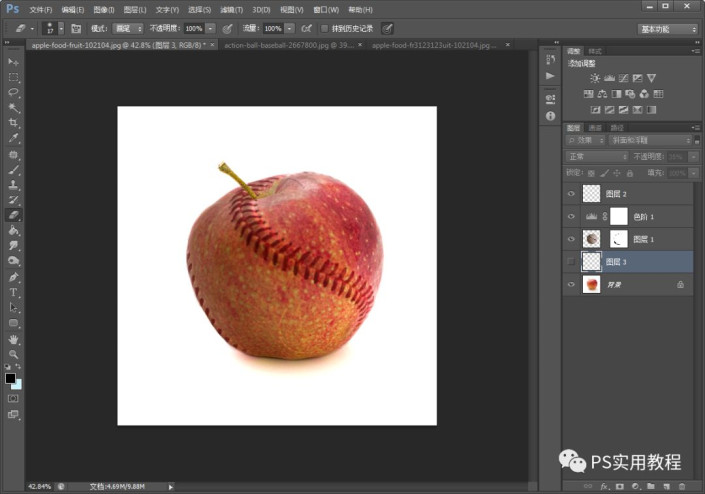
Task: Click the delete layer trash icon
Action: pyautogui.click(x=682, y=486)
